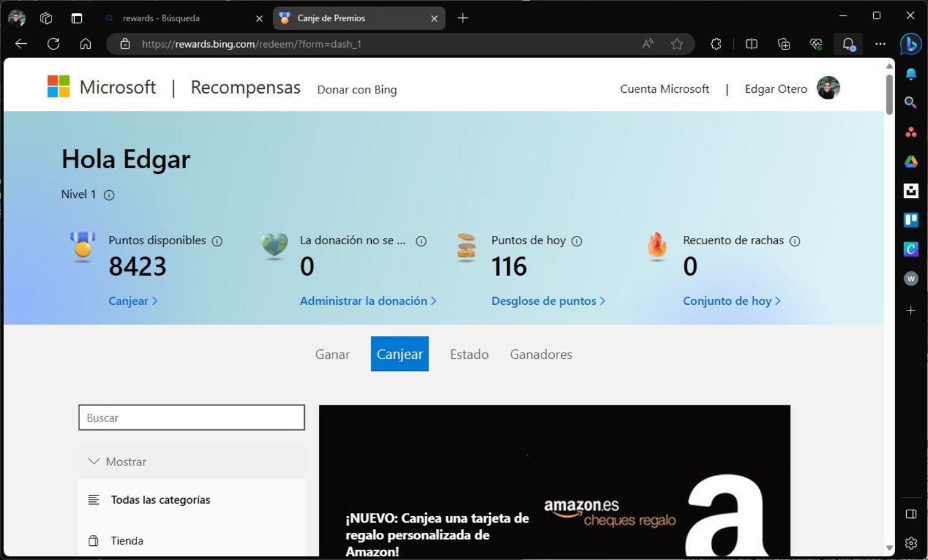
Task: Open the browser home page icon
Action: tap(86, 44)
